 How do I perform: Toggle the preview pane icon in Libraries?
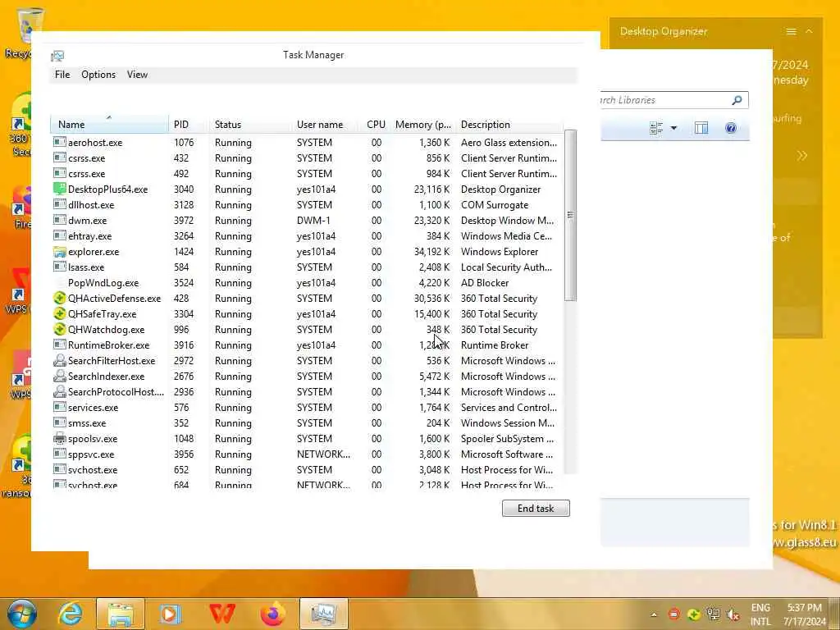click(701, 128)
